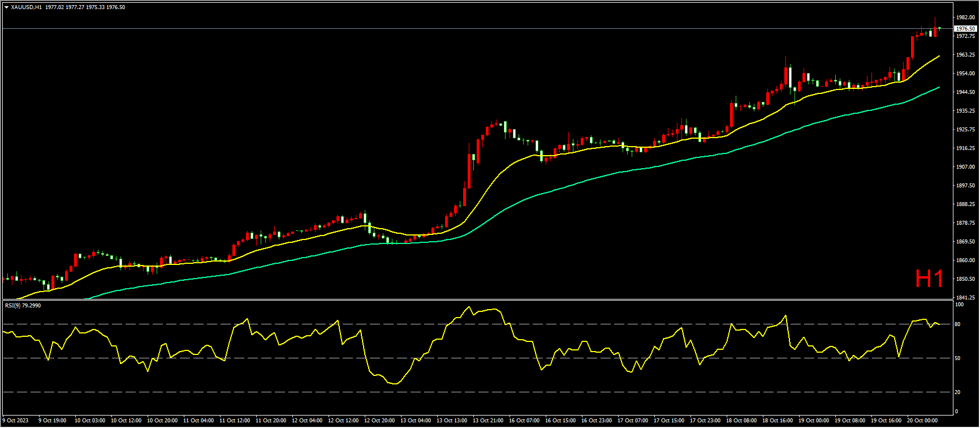This screenshot has width=980, height=428.
Task: Click the 1935.25 price scale label
Action: click(x=965, y=111)
